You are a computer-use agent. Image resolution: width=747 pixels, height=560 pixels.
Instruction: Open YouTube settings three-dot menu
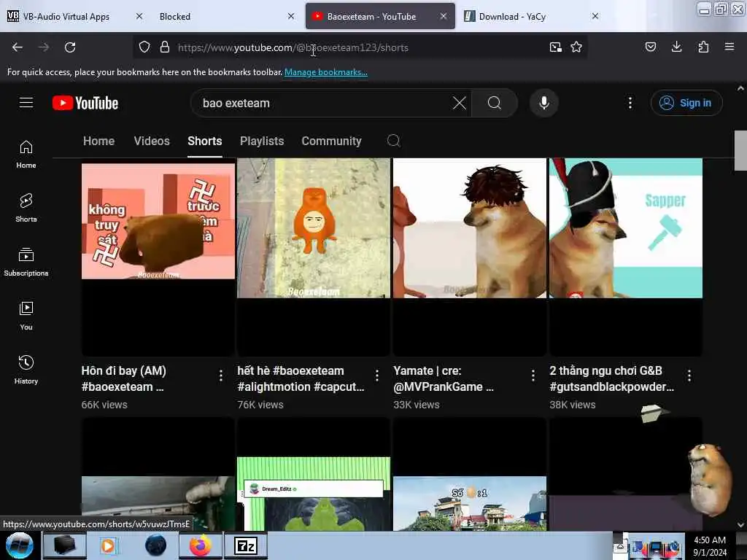click(630, 103)
